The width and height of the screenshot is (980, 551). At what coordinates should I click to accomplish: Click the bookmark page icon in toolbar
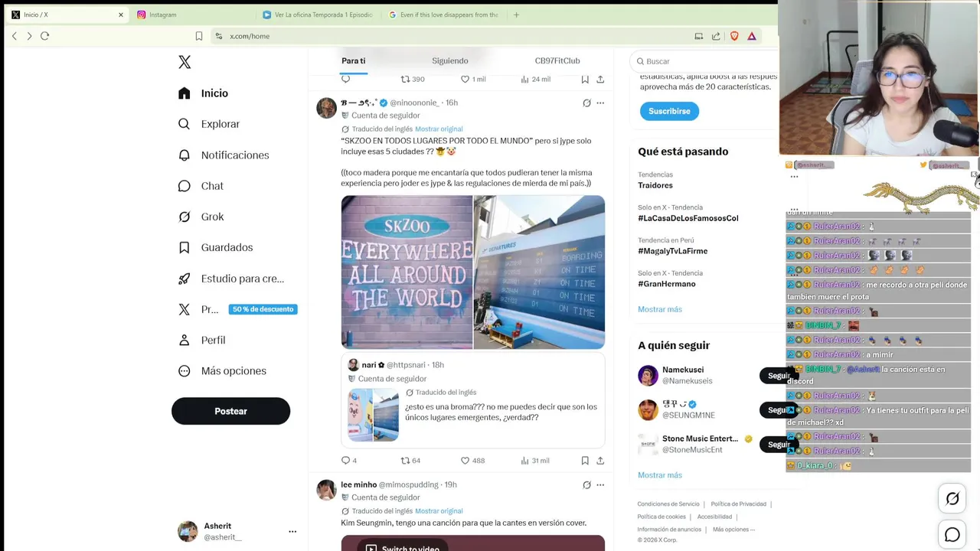(199, 36)
